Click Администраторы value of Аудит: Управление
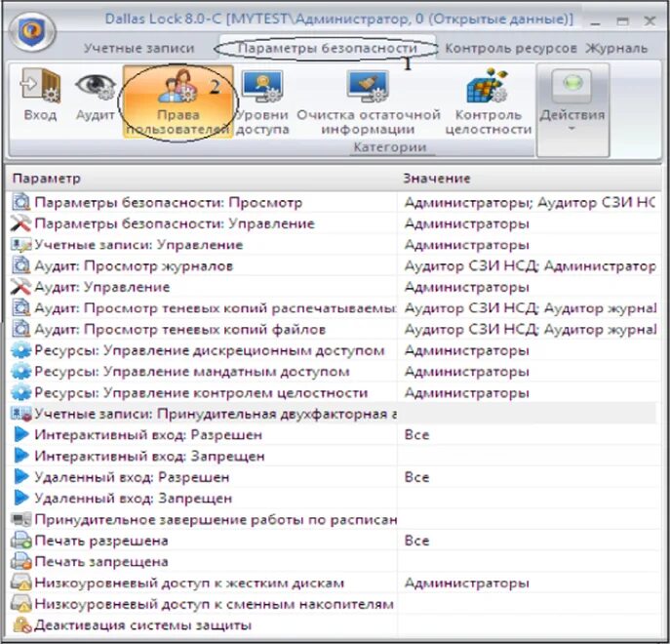670x644 pixels. (466, 287)
